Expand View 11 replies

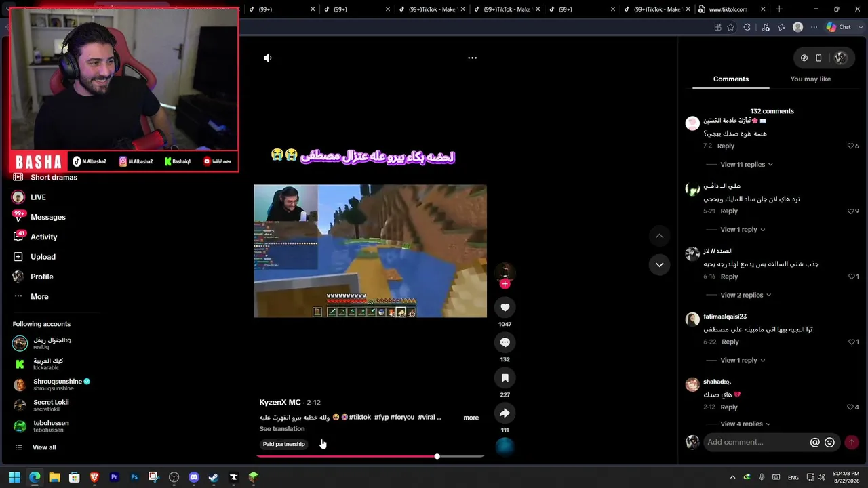[746, 165]
